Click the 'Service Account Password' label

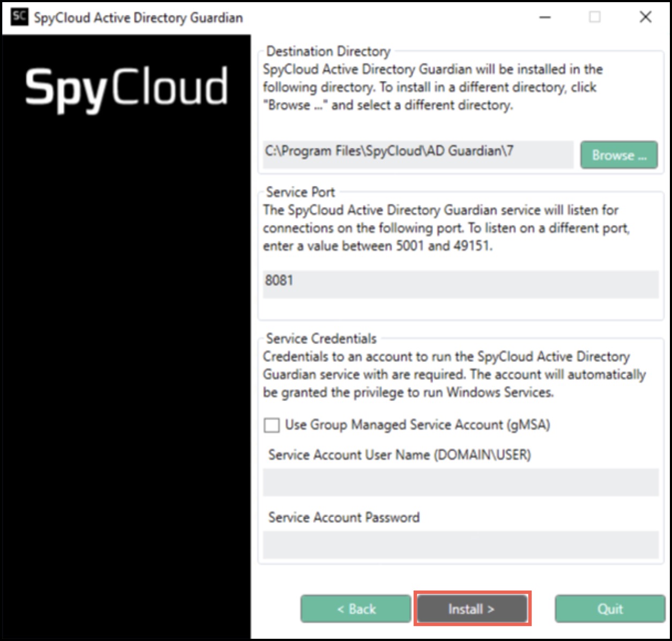pyautogui.click(x=344, y=517)
